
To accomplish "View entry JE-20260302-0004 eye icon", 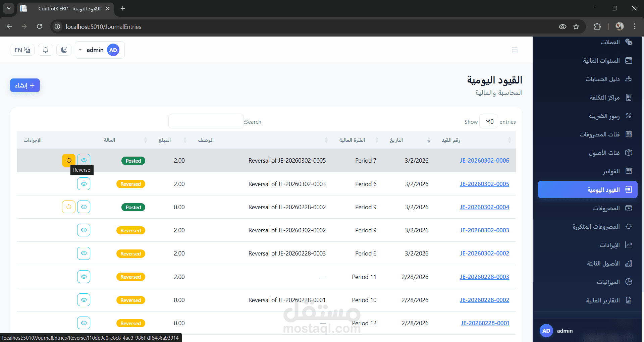I will (x=84, y=207).
